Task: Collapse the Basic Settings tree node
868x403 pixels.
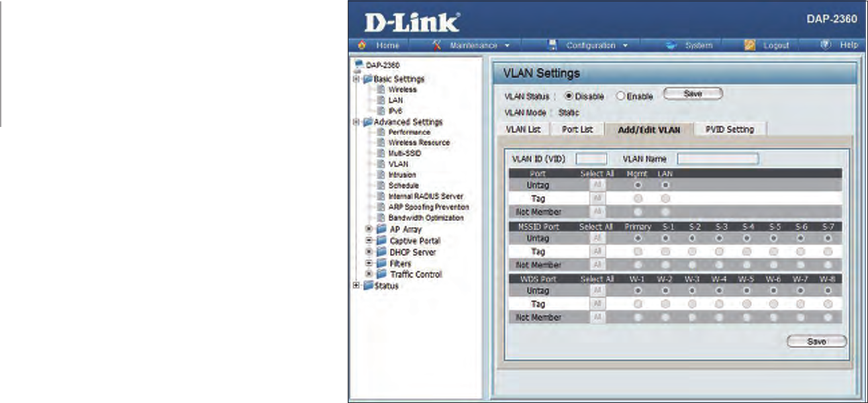Action: [x=356, y=79]
